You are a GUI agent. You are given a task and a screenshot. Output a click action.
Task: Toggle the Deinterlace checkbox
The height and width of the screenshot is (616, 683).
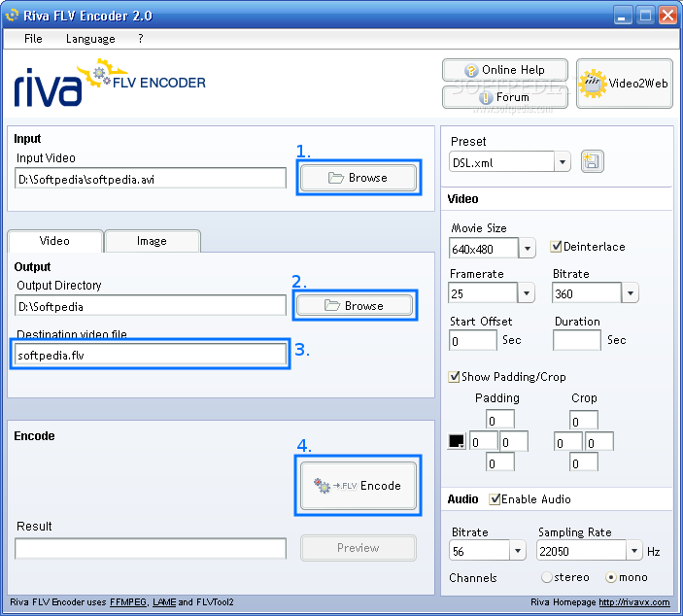[556, 247]
